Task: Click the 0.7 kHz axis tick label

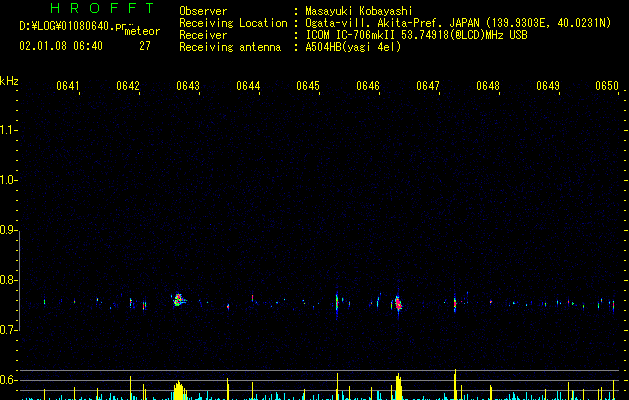Action: (8, 330)
